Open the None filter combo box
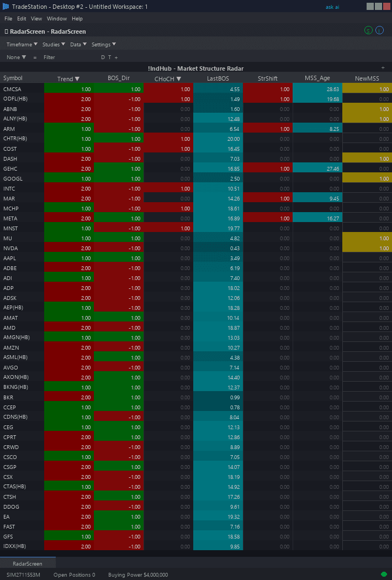The image size is (392, 580). [15, 57]
